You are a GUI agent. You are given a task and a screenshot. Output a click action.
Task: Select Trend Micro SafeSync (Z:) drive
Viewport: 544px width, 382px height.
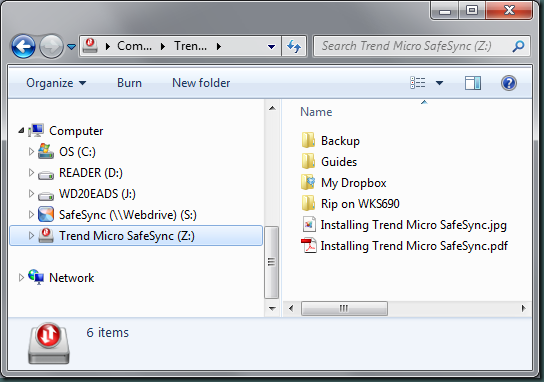pos(127,236)
